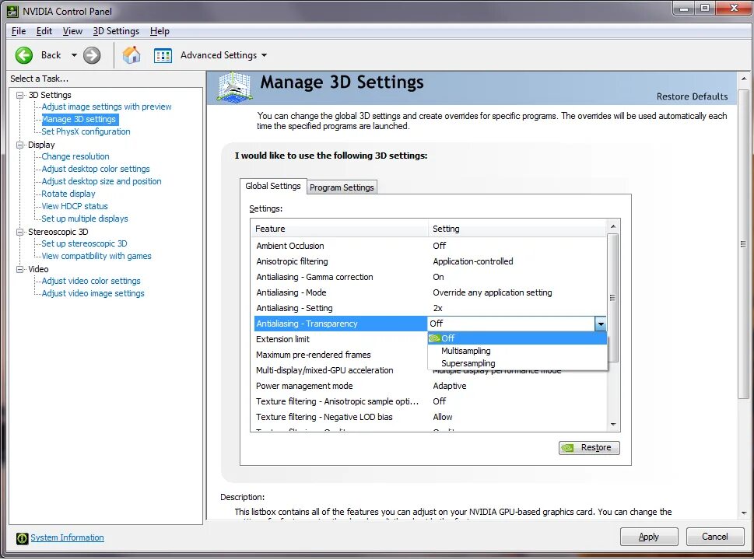Open the File menu

click(18, 31)
